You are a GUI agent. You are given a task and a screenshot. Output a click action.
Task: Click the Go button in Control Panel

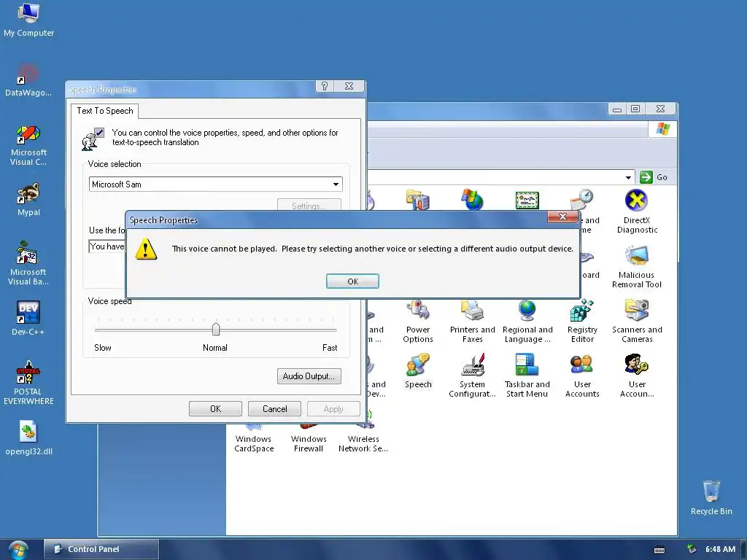pos(653,177)
